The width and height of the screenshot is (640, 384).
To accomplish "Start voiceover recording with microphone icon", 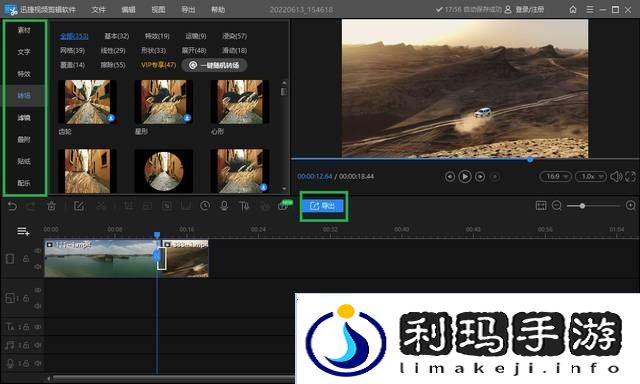I will 224,206.
